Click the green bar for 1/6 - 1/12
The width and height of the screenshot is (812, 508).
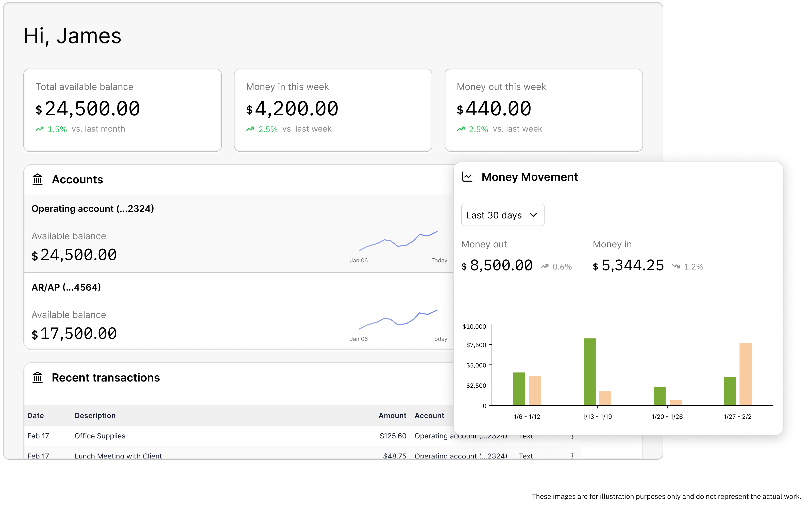(x=519, y=389)
